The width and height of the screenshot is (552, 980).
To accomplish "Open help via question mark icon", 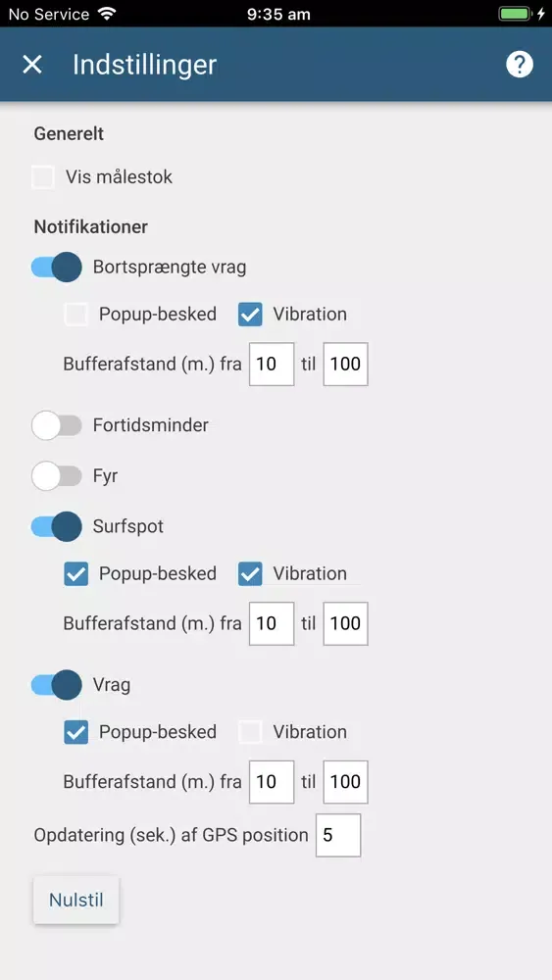I will tap(520, 65).
